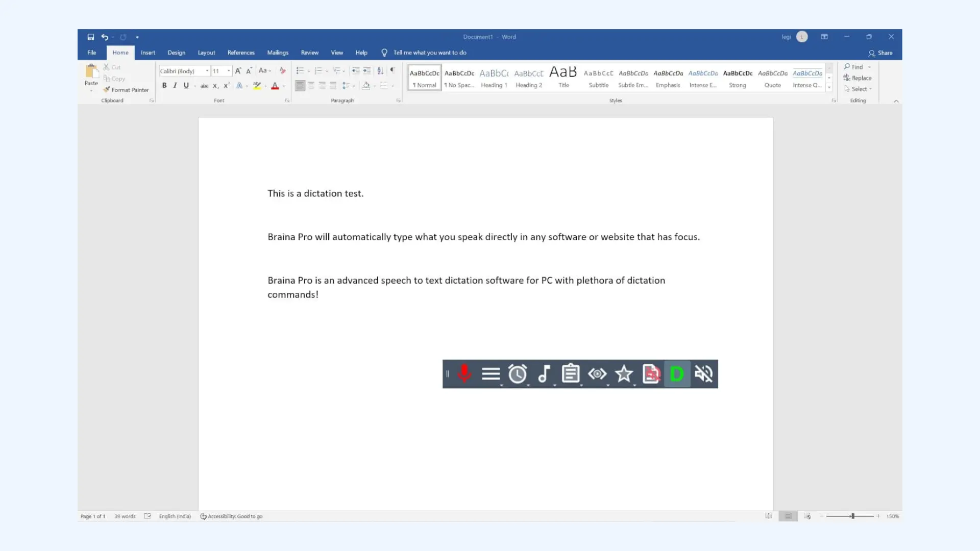Open the clipboard tool in Braina toolbar
980x551 pixels.
(x=571, y=373)
